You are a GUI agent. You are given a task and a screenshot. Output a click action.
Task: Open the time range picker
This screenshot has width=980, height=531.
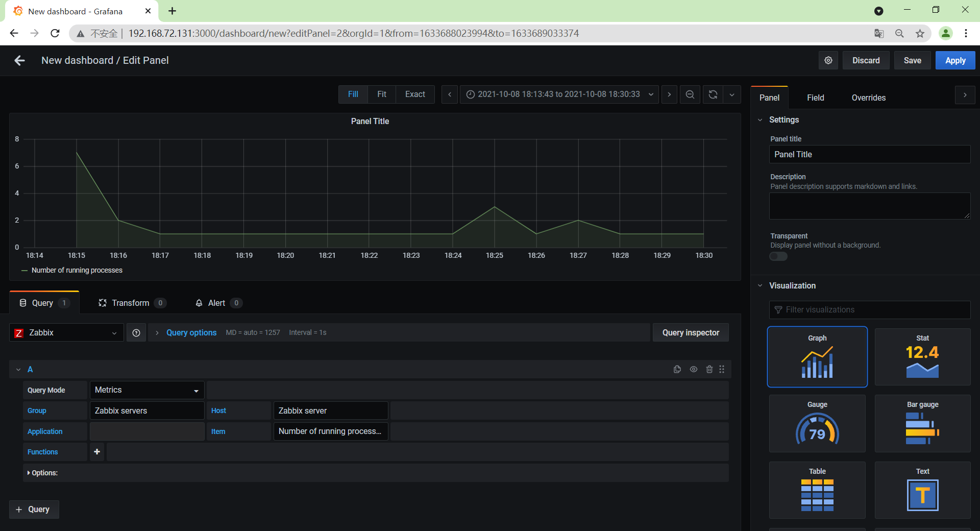[x=559, y=94]
